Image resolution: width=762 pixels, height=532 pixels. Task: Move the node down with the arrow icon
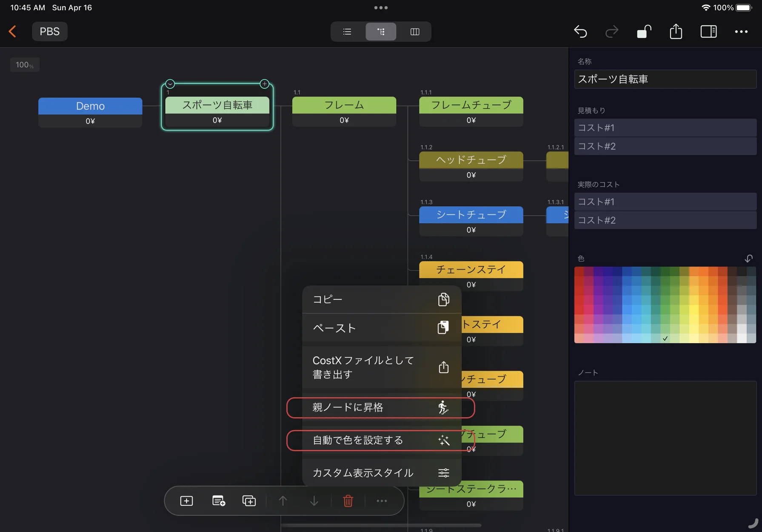pyautogui.click(x=314, y=501)
